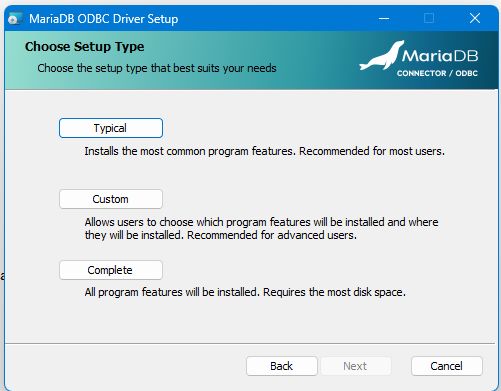The width and height of the screenshot is (501, 391).
Task: Click the installer icon in the title bar
Action: coord(15,19)
